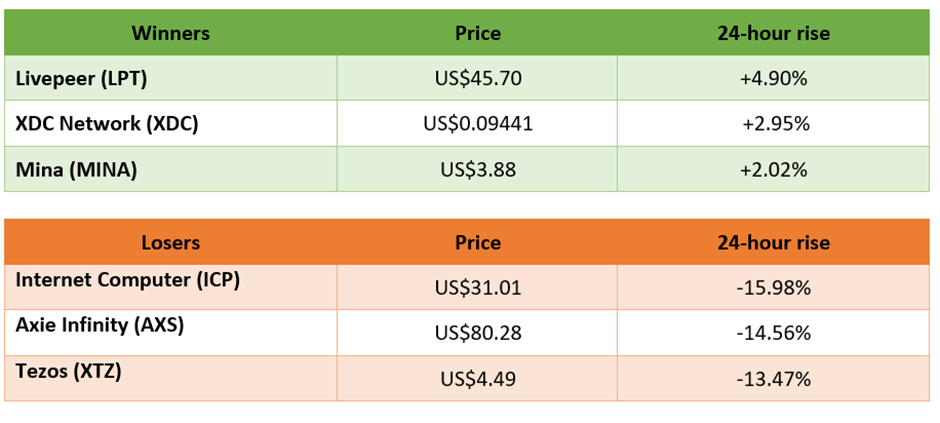Click the +2.95% rise value
Viewport: 940px width, 423px height.
[773, 123]
